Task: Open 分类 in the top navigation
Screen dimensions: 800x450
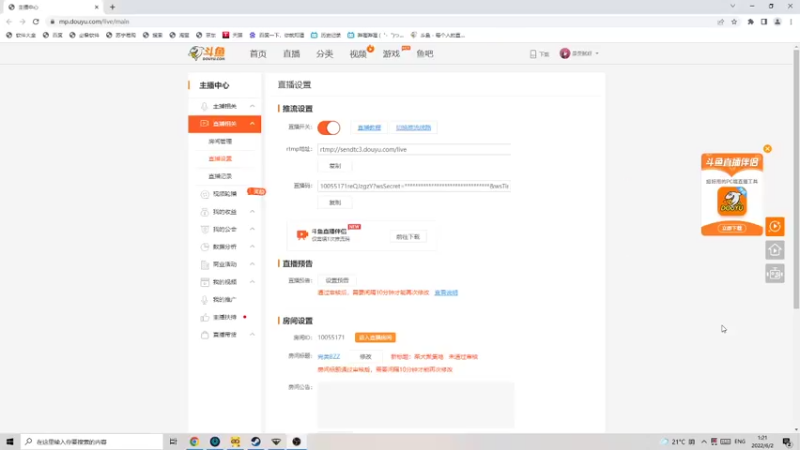Action: click(324, 54)
